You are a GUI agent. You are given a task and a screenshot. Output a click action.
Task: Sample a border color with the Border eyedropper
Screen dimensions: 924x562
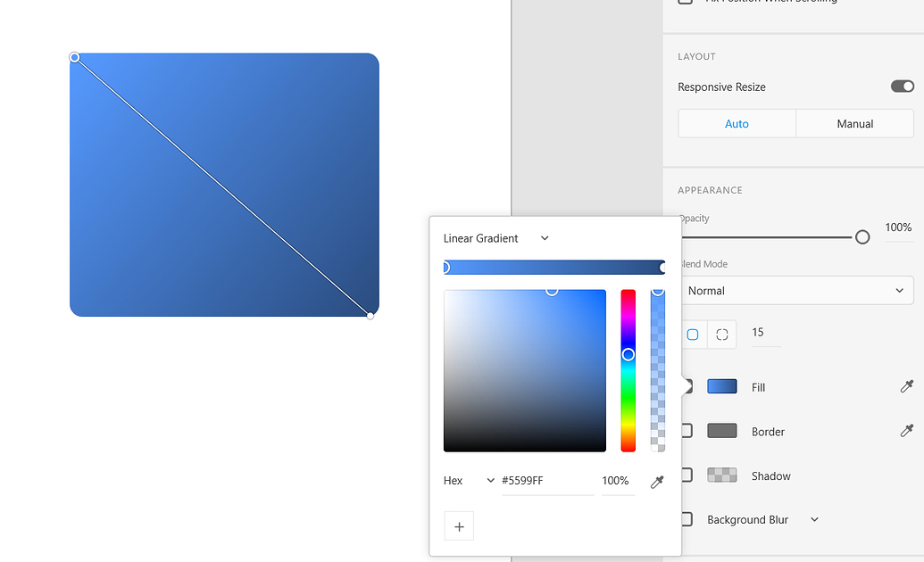click(x=905, y=431)
